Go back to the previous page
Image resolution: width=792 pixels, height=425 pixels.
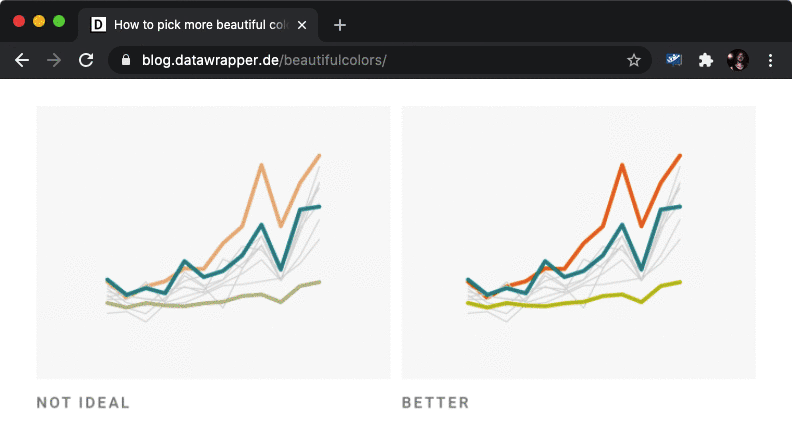(22, 60)
